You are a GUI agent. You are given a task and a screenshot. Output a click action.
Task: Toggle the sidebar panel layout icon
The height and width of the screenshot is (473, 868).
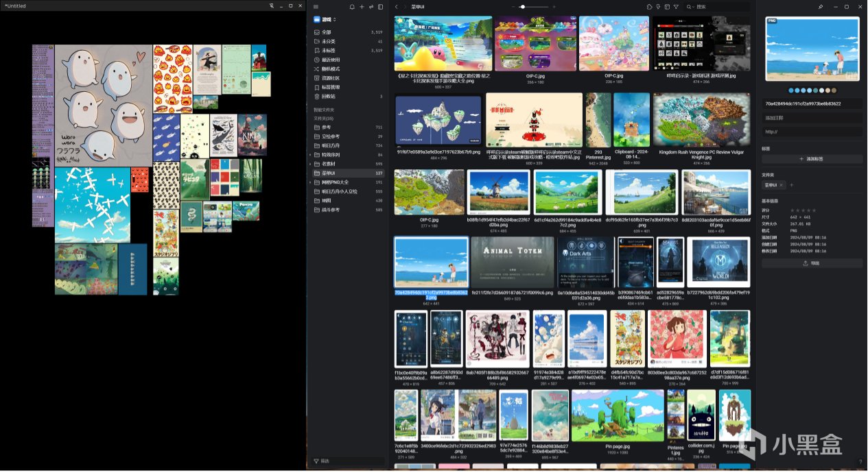point(380,7)
